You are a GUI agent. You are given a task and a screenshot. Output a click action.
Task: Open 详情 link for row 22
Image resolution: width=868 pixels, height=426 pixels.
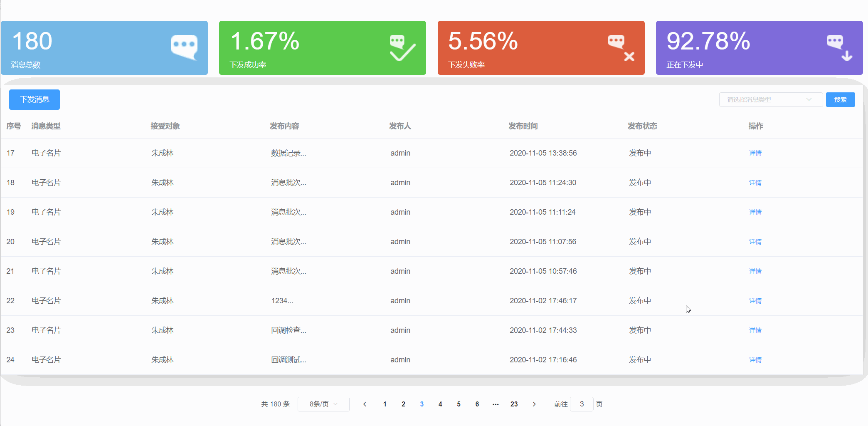(x=755, y=301)
